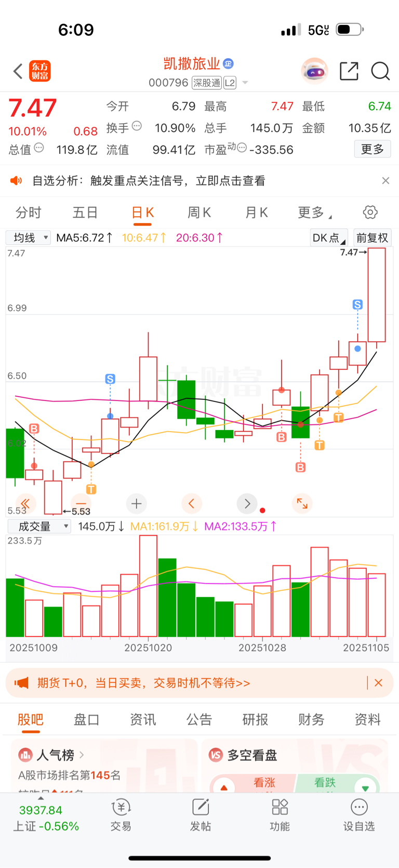Expand chart to fullscreen icon
399x868 pixels.
pyautogui.click(x=302, y=503)
